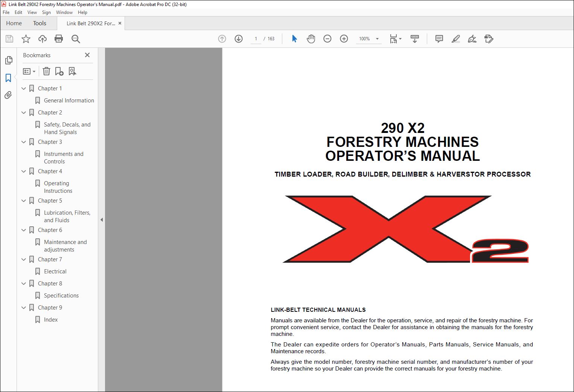Screen dimensions: 574x392
Task: Go to previous page arrow
Action: coord(222,39)
